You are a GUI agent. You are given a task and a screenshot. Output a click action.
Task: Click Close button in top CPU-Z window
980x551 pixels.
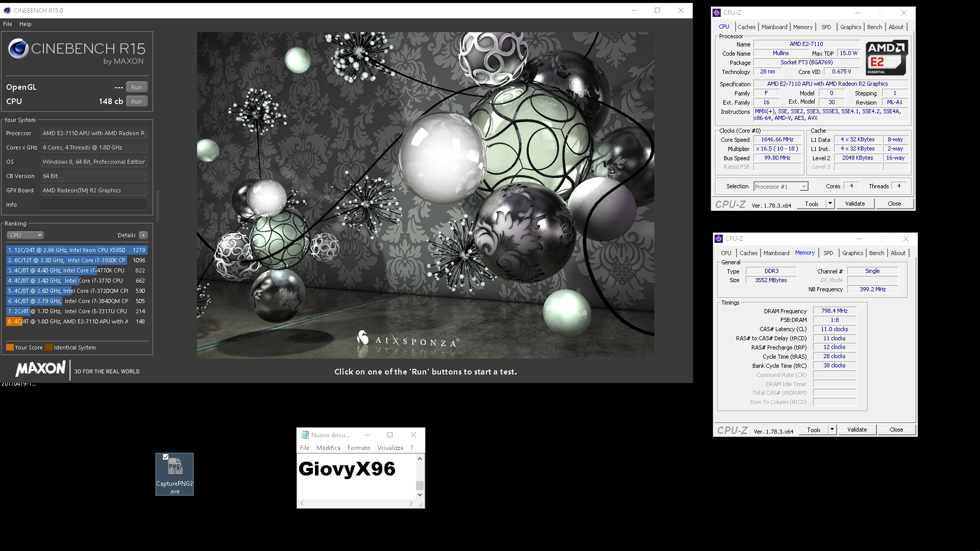tap(894, 204)
